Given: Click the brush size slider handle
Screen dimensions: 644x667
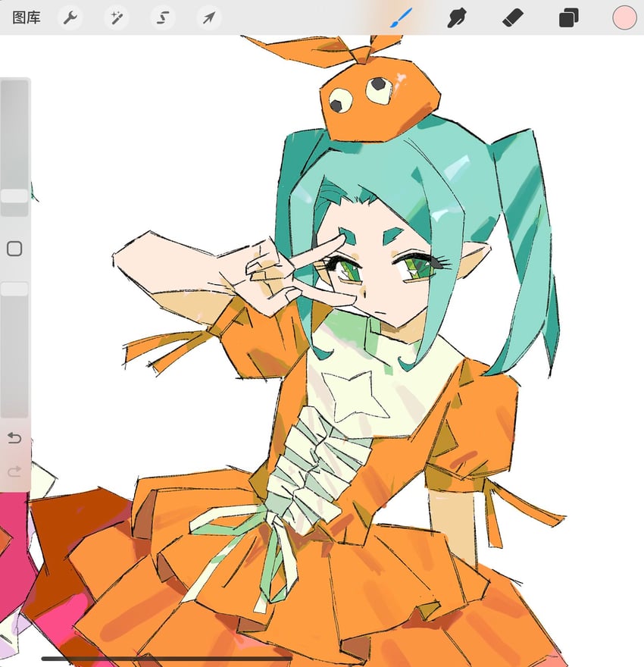Looking at the screenshot, I should [14, 196].
